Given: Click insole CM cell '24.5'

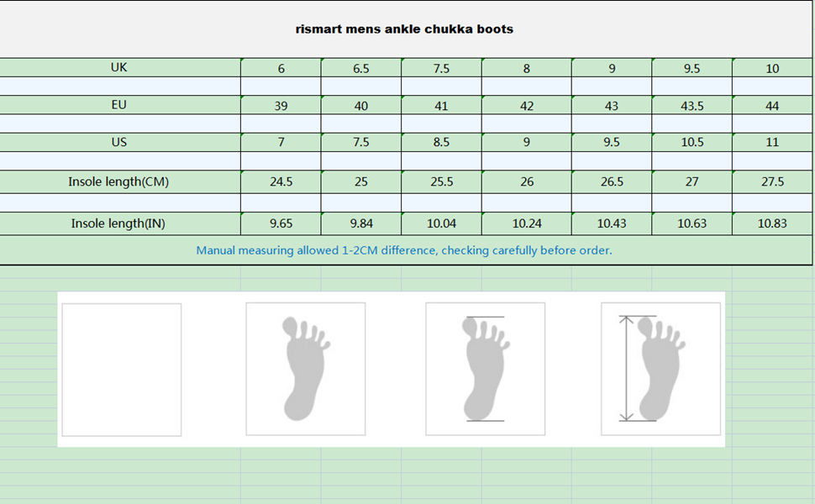Looking at the screenshot, I should pyautogui.click(x=281, y=181).
